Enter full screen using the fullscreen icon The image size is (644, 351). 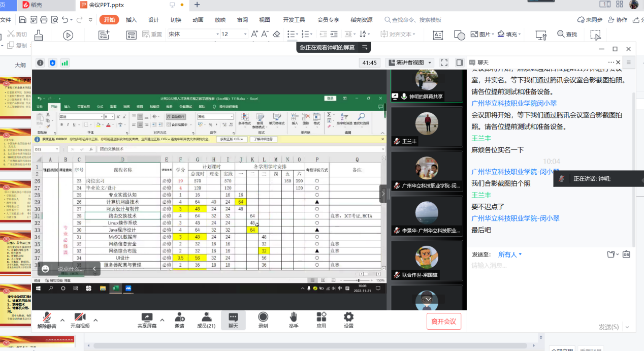coord(444,62)
